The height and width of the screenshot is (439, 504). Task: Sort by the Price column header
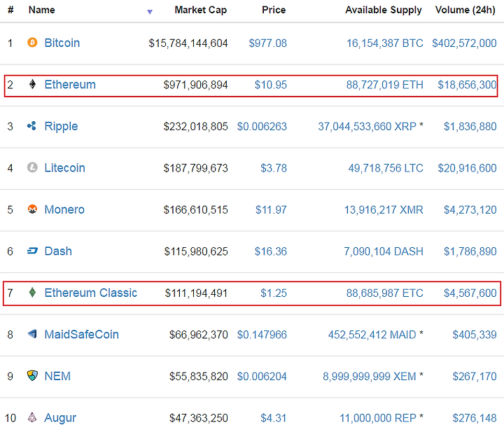point(274,10)
